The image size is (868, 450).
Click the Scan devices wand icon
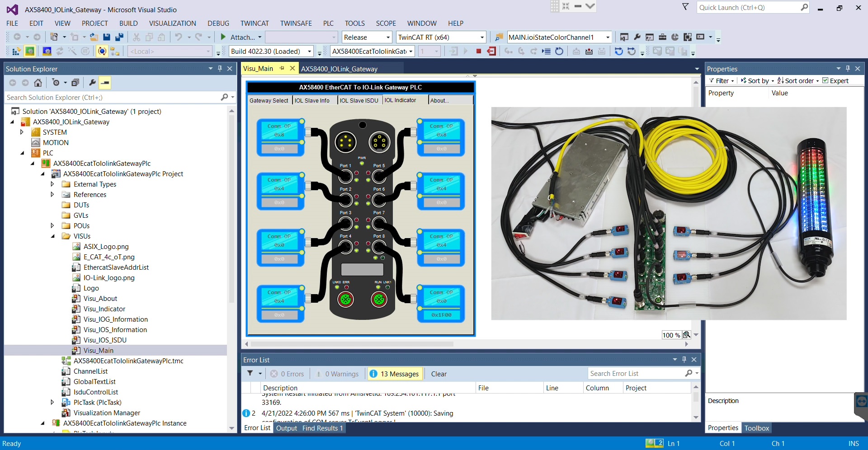72,52
